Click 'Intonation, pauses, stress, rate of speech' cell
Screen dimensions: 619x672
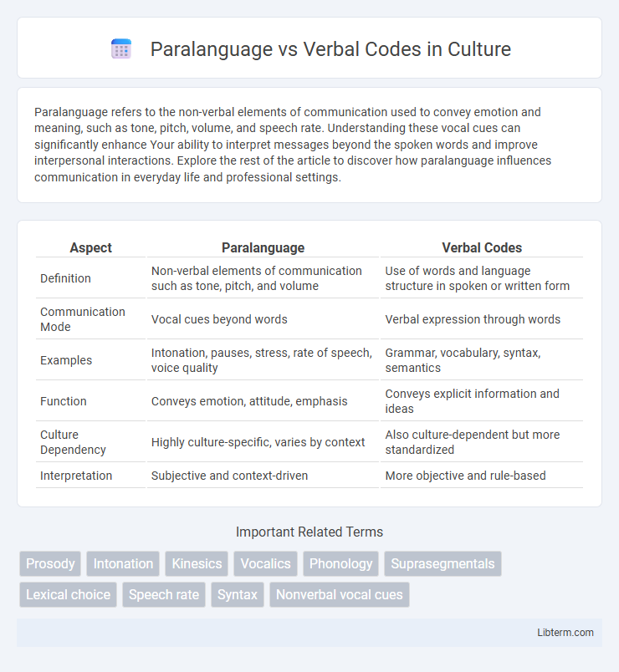(262, 360)
